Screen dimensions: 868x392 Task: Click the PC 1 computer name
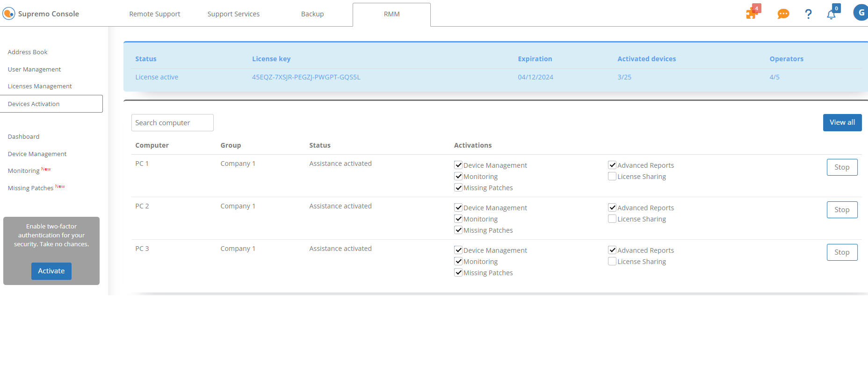pyautogui.click(x=142, y=164)
